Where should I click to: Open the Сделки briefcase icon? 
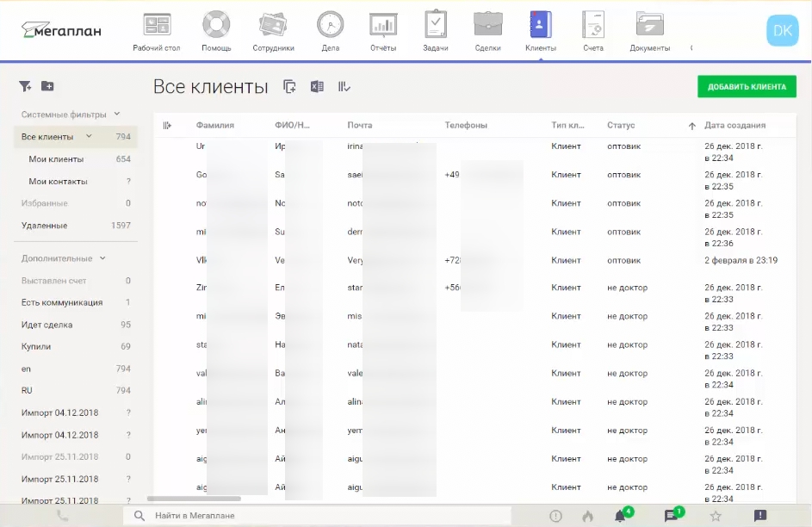(x=488, y=24)
